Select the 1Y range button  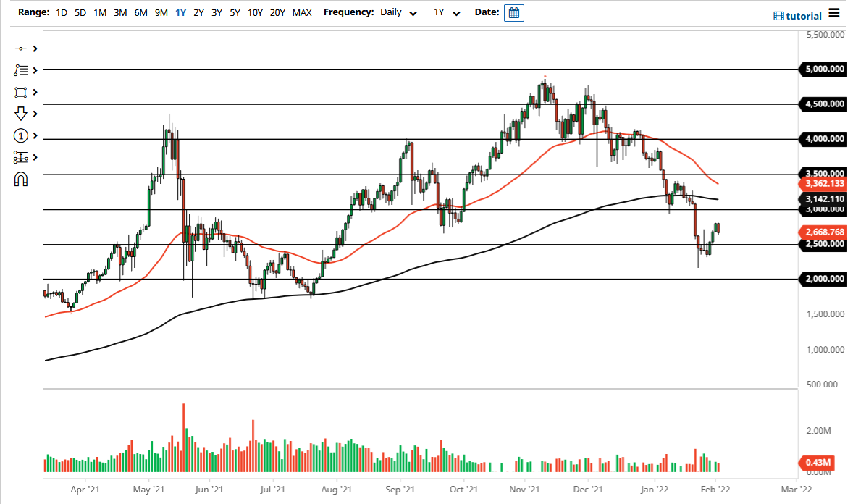coord(180,12)
